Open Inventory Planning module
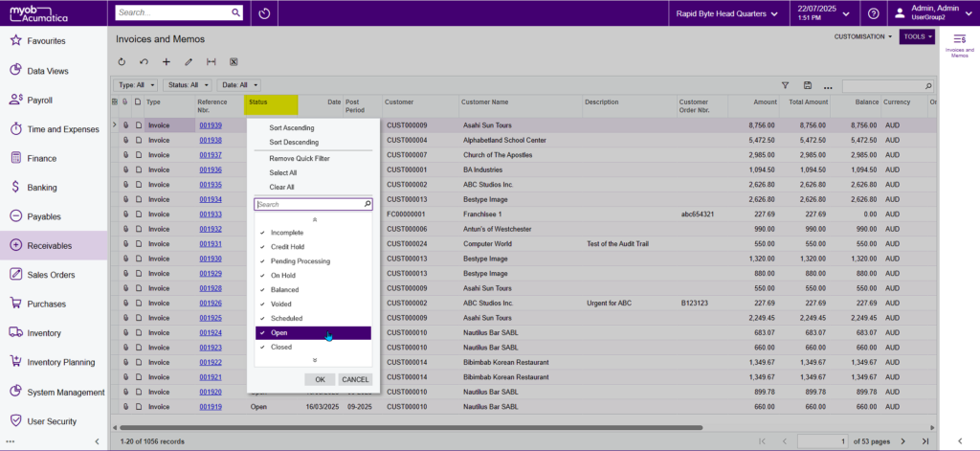 pos(60,362)
